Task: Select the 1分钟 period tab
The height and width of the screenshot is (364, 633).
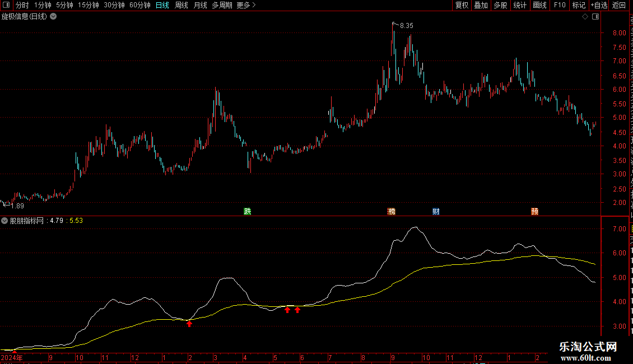Action: click(43, 5)
